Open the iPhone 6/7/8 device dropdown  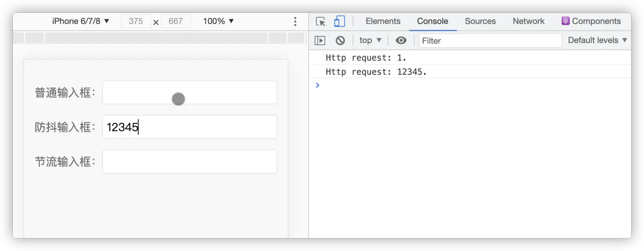(81, 21)
